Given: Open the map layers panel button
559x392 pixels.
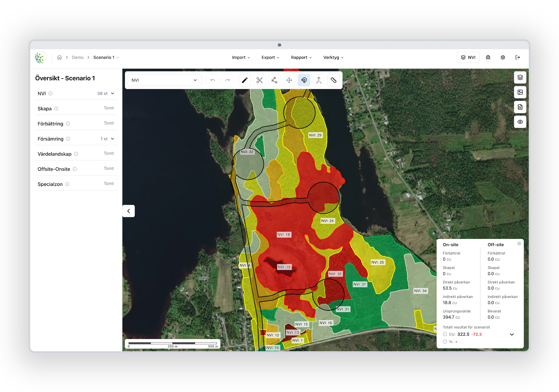Looking at the screenshot, I should [x=520, y=77].
